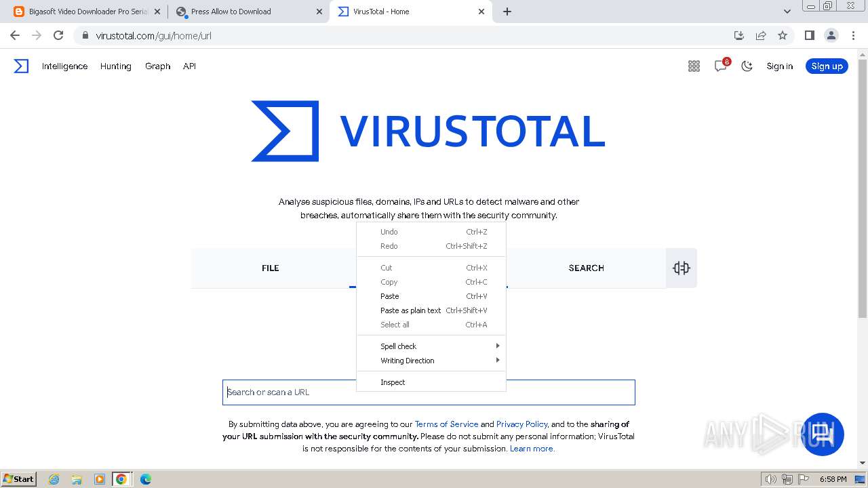Click the browser back arrow
This screenshot has width=868, height=488.
(15, 35)
